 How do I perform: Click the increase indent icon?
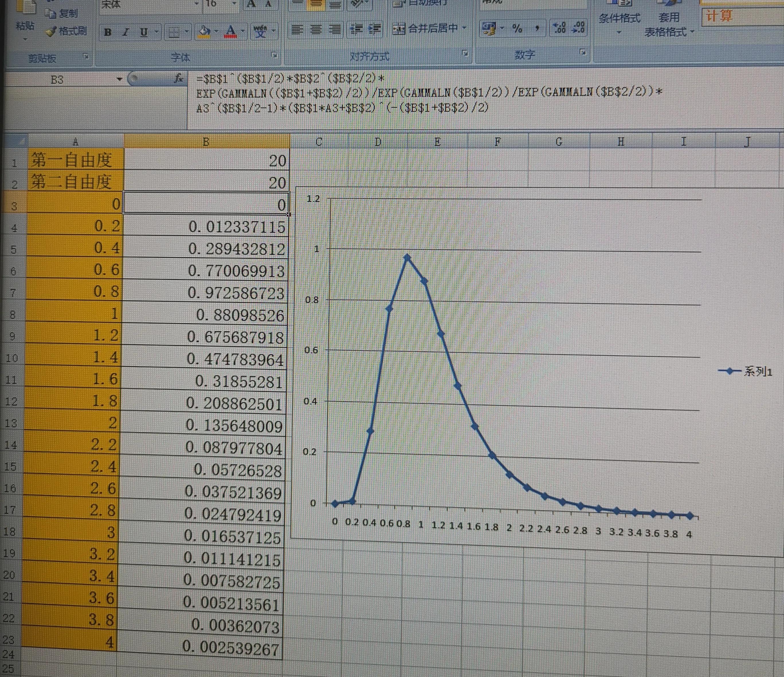375,29
